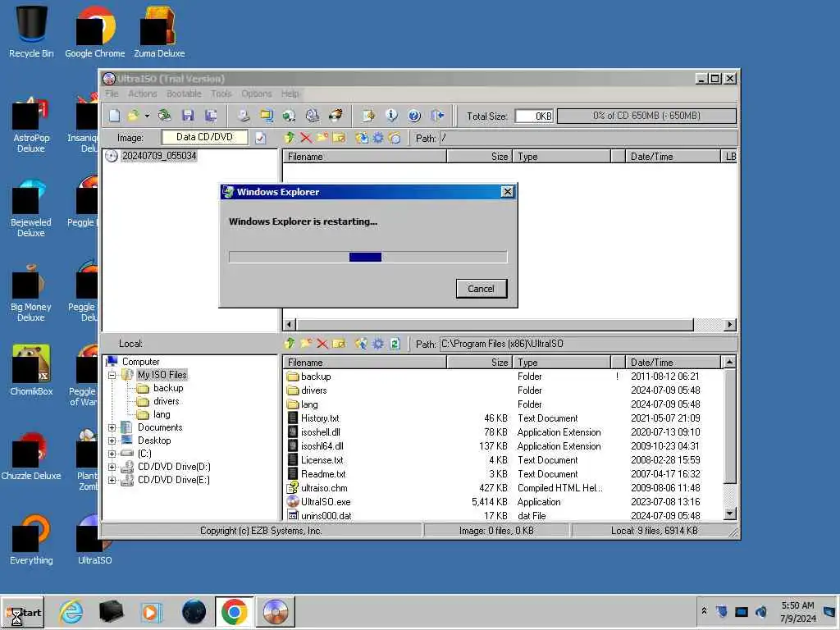Click the Total Size value field
This screenshot has width=840, height=630.
click(534, 116)
